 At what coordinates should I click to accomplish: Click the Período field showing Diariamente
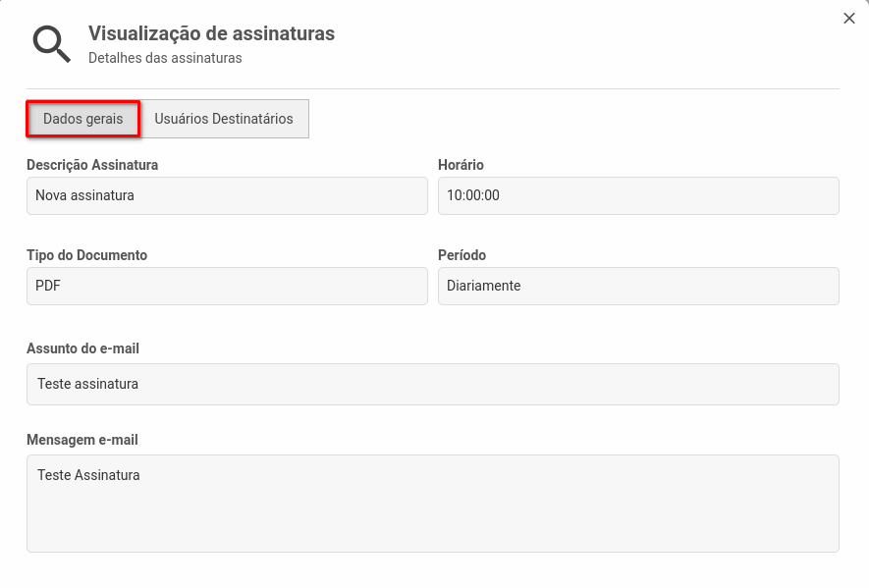pyautogui.click(x=638, y=286)
